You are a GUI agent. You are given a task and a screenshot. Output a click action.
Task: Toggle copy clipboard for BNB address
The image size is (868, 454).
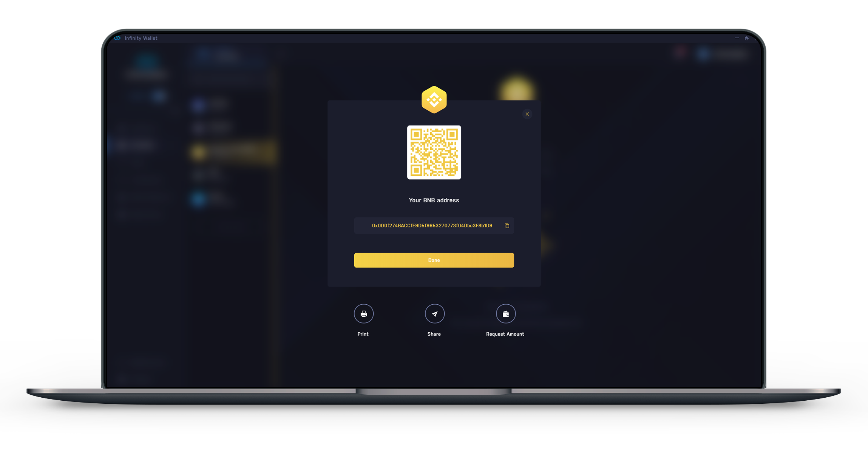[506, 225]
